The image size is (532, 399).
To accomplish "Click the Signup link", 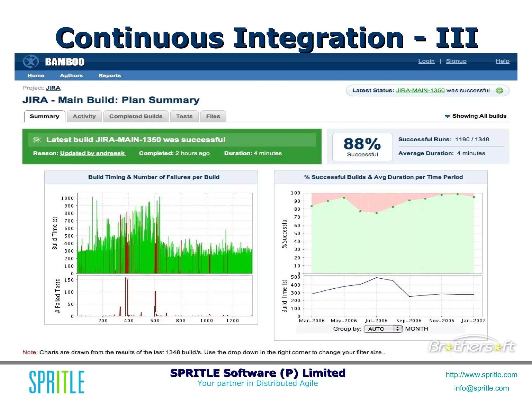I will [456, 61].
